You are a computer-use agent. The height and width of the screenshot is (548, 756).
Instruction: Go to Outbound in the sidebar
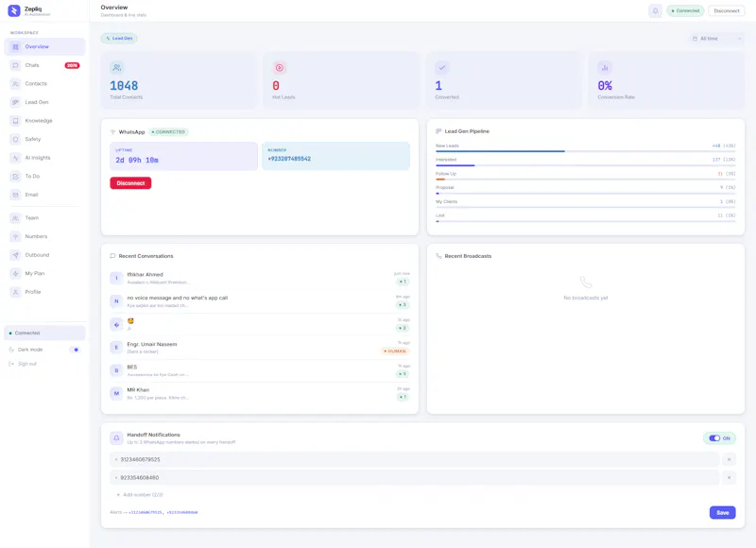44,255
